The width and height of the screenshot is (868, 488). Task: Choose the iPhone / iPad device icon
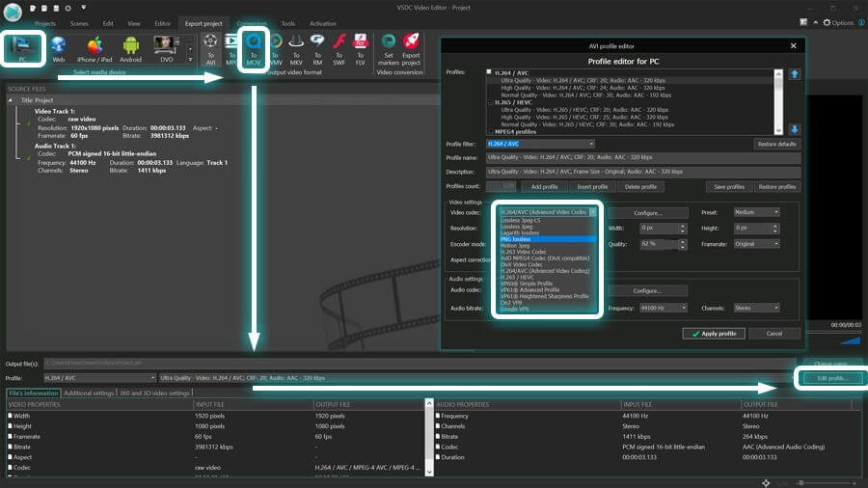pos(95,49)
